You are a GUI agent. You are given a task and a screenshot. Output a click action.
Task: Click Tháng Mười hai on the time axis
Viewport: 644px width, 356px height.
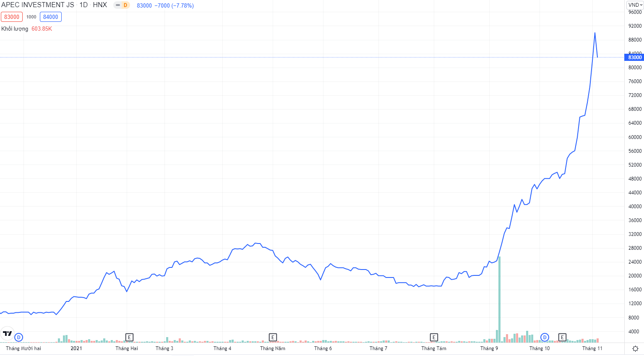[x=23, y=348]
